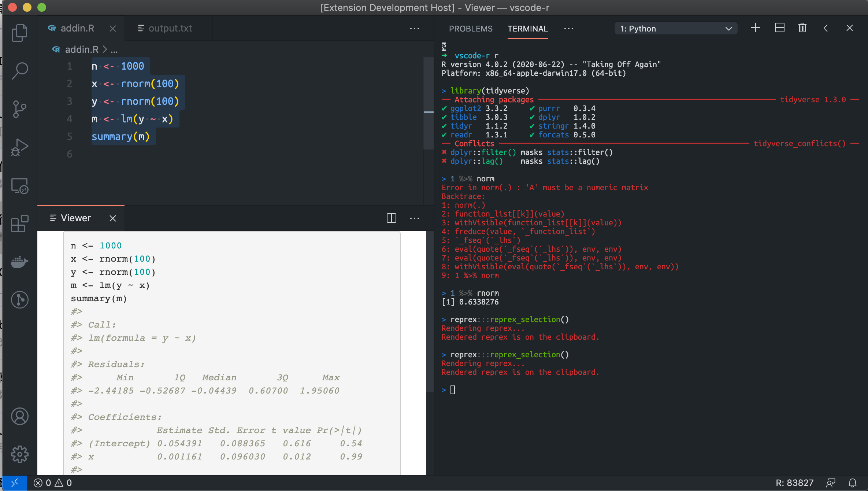Image resolution: width=868 pixels, height=491 pixels.
Task: Open the '1: Python' terminal dropdown
Action: click(676, 29)
